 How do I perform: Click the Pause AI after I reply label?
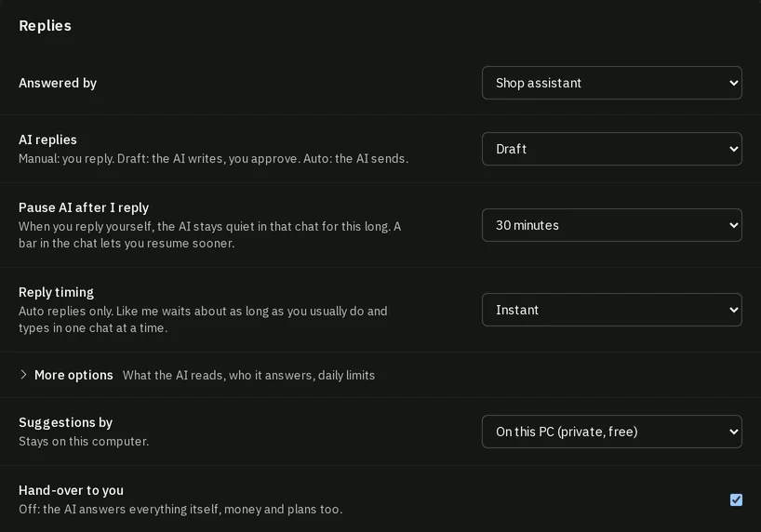coord(84,207)
